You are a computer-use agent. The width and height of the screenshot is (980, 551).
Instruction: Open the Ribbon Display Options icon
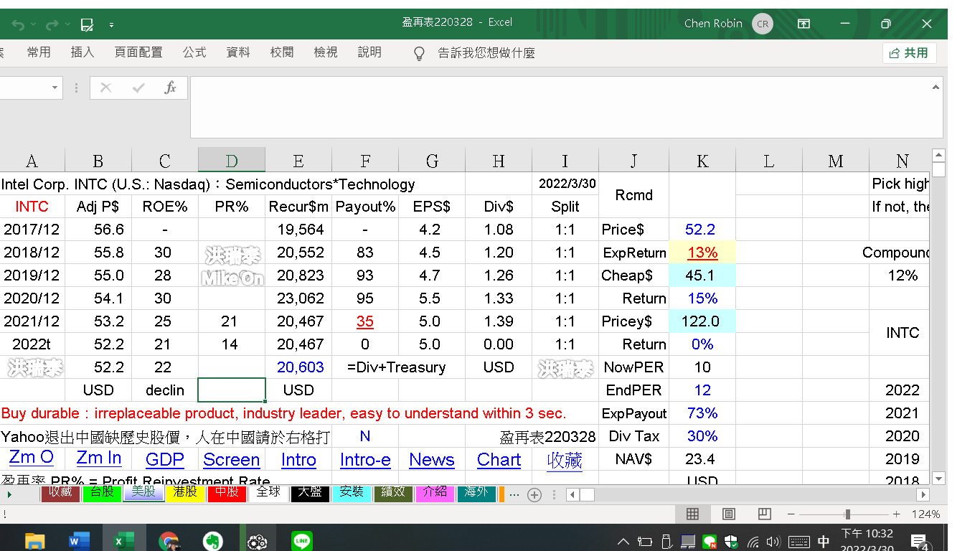pyautogui.click(x=804, y=24)
